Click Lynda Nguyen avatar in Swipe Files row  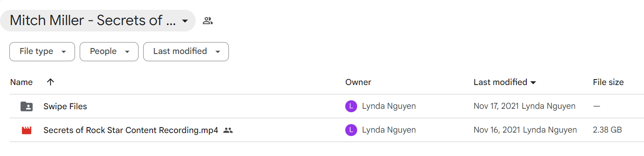tap(351, 106)
